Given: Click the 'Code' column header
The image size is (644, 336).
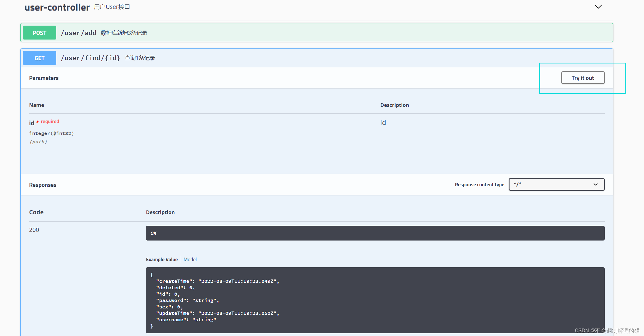Looking at the screenshot, I should pos(36,212).
